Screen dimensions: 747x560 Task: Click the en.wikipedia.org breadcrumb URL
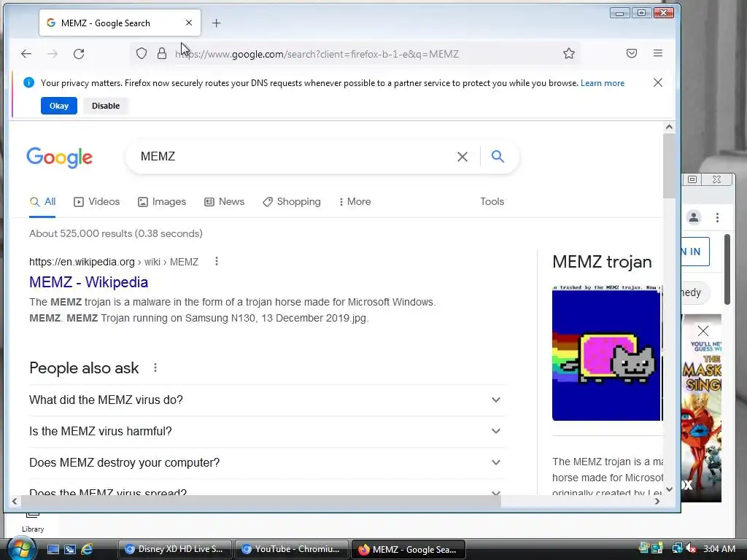[x=114, y=262]
